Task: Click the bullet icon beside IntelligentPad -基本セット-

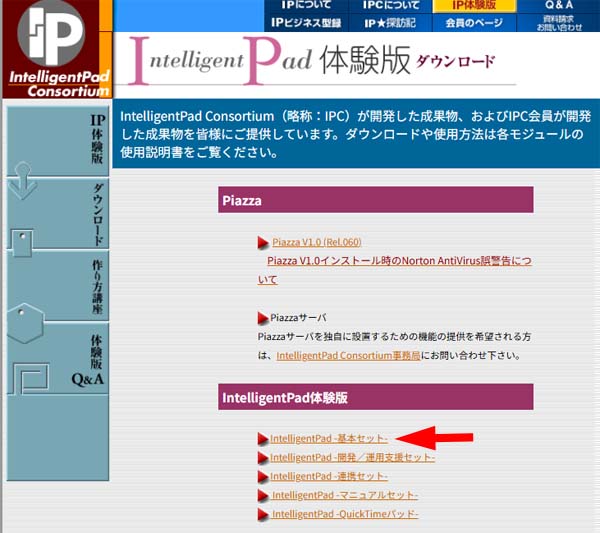Action: pos(263,439)
